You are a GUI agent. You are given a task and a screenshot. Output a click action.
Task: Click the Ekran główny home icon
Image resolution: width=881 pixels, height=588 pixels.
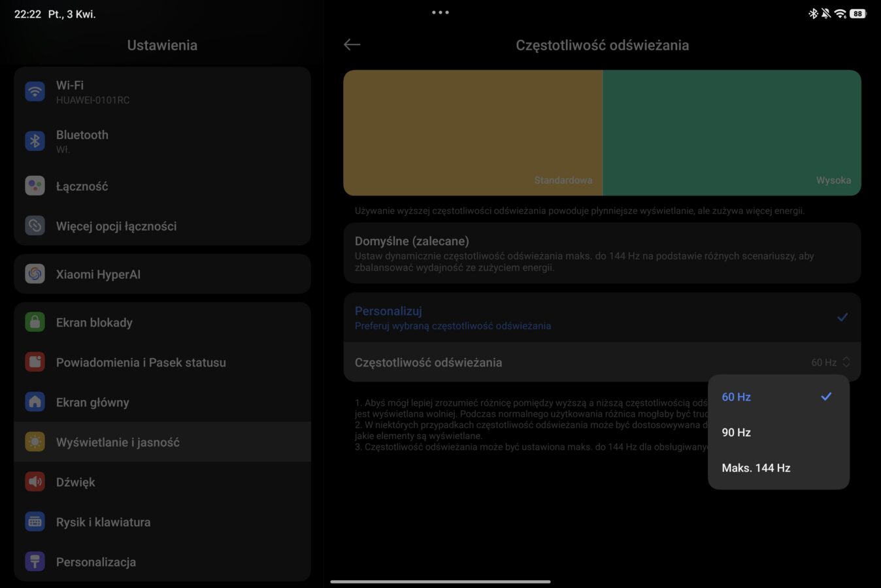click(35, 402)
